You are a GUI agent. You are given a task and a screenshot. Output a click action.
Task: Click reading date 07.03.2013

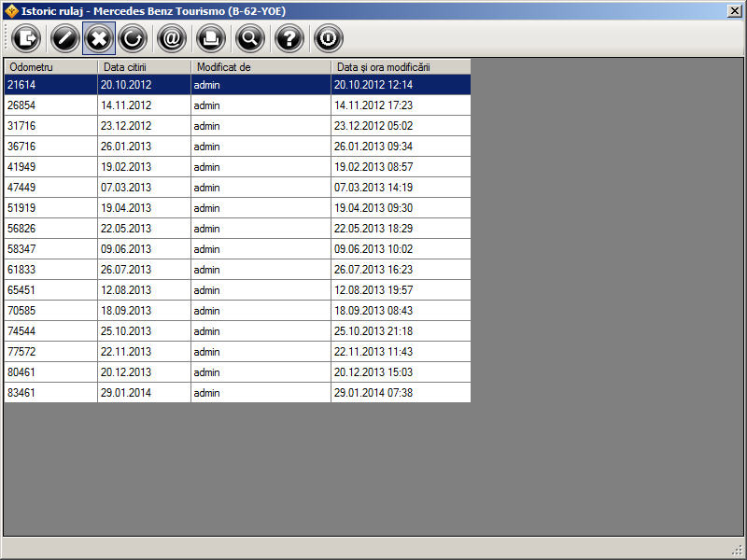(x=126, y=188)
